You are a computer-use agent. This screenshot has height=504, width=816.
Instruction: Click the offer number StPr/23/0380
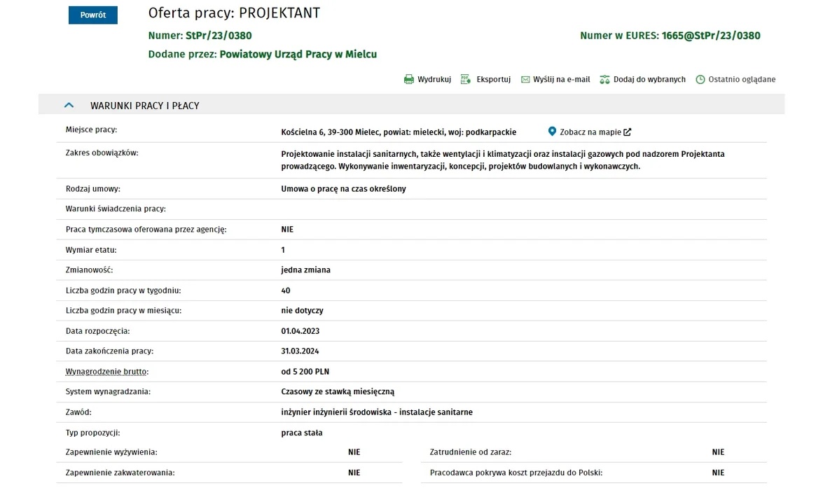pyautogui.click(x=219, y=36)
